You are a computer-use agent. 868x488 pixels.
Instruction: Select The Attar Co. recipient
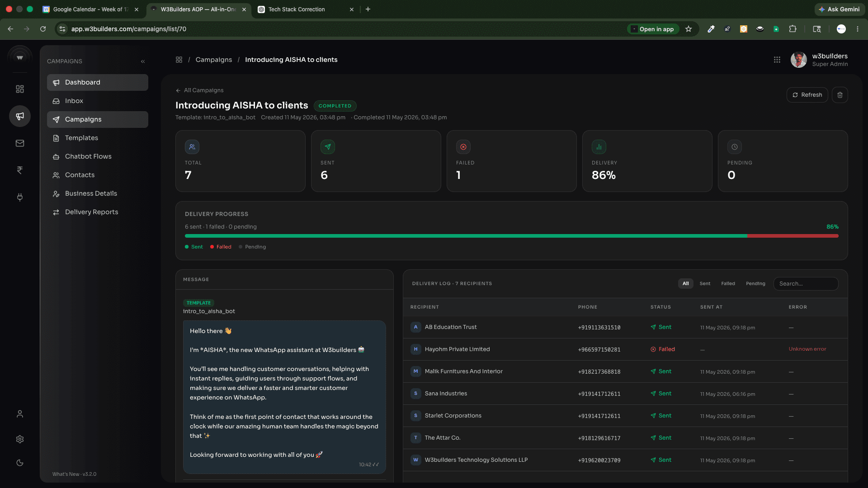[x=625, y=438]
